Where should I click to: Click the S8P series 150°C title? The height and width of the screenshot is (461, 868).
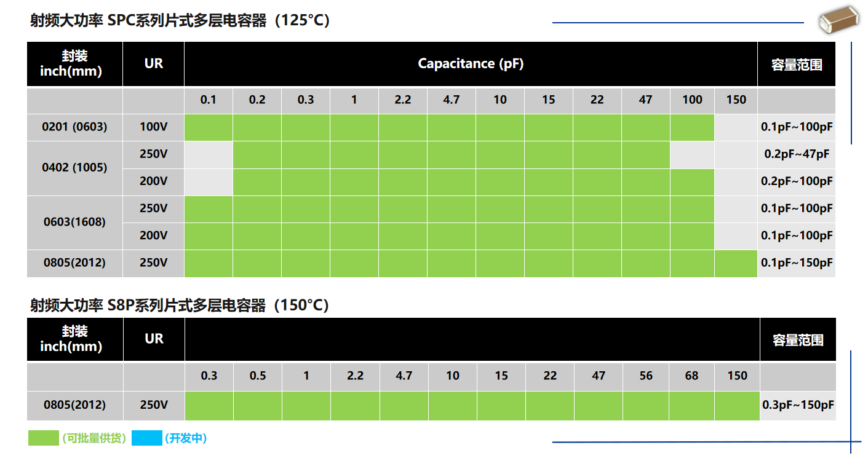(x=180, y=305)
